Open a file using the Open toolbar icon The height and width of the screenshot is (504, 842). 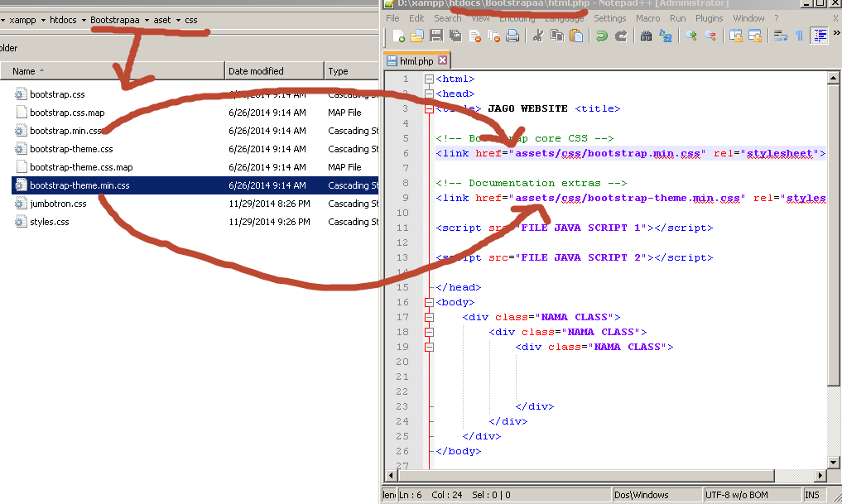416,36
